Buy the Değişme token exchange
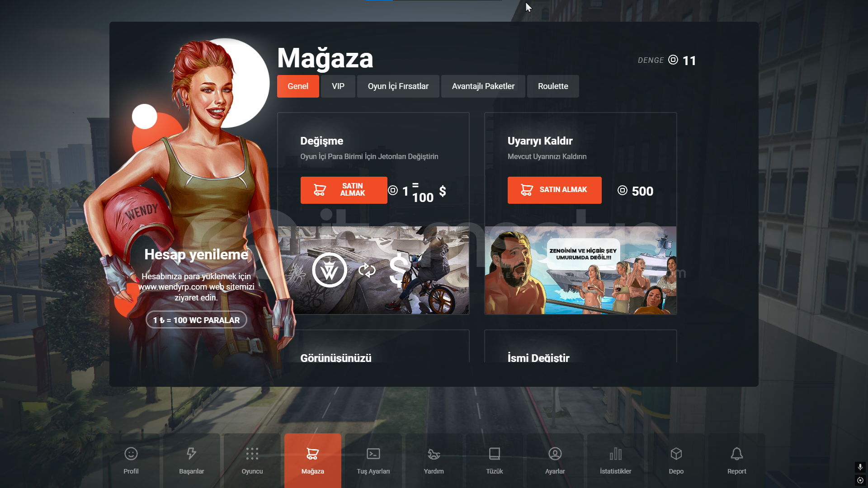The height and width of the screenshot is (488, 868). [344, 190]
